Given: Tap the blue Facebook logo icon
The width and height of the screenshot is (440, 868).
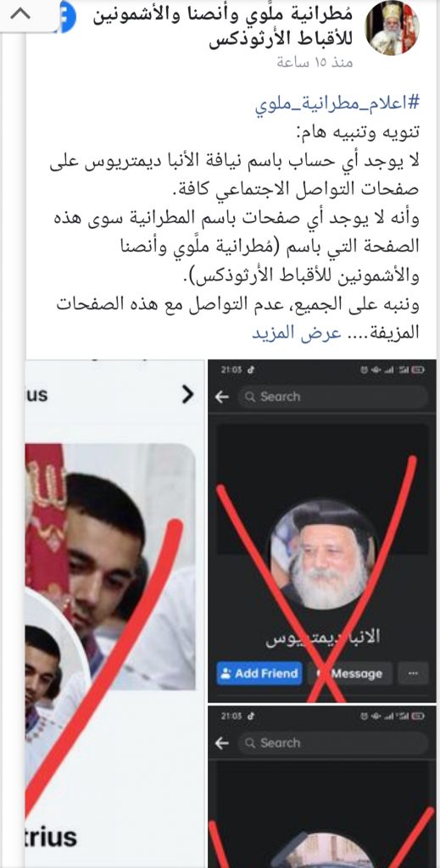Looking at the screenshot, I should point(67,17).
